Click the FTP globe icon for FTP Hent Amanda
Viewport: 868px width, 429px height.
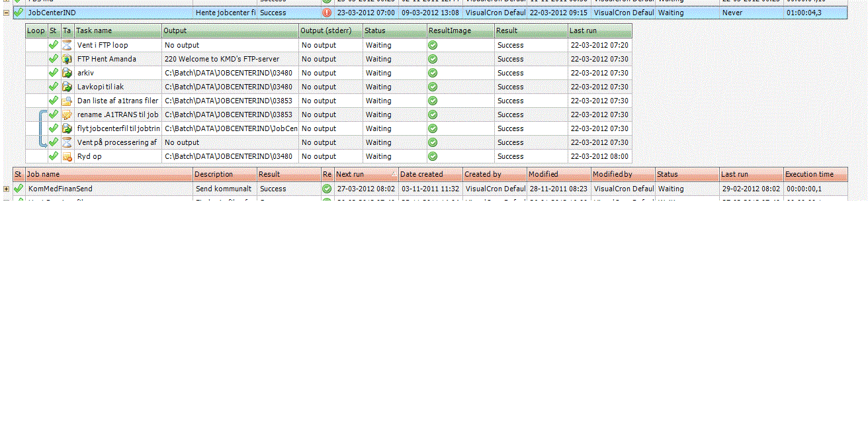[x=67, y=59]
